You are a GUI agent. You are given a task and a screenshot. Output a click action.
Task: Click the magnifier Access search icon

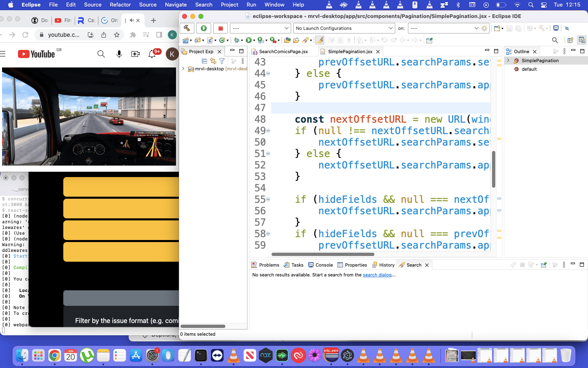pyautogui.click(x=555, y=40)
